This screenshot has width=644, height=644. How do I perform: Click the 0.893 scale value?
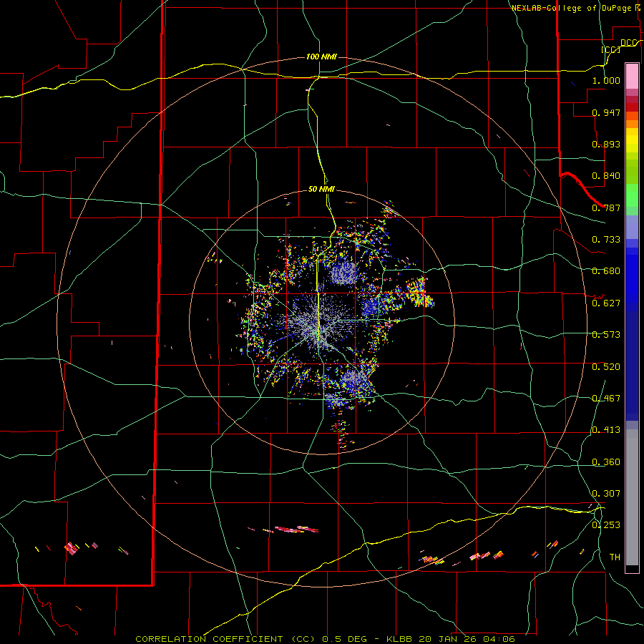[606, 144]
